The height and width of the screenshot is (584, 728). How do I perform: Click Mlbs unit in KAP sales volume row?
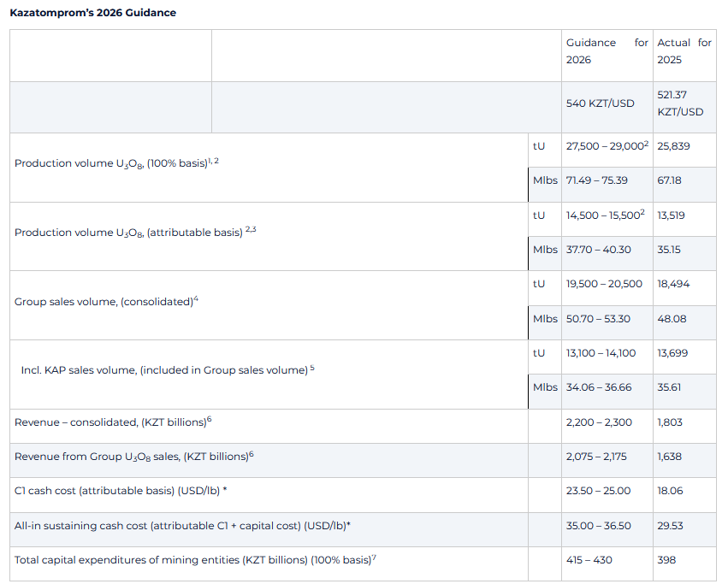pyautogui.click(x=545, y=387)
